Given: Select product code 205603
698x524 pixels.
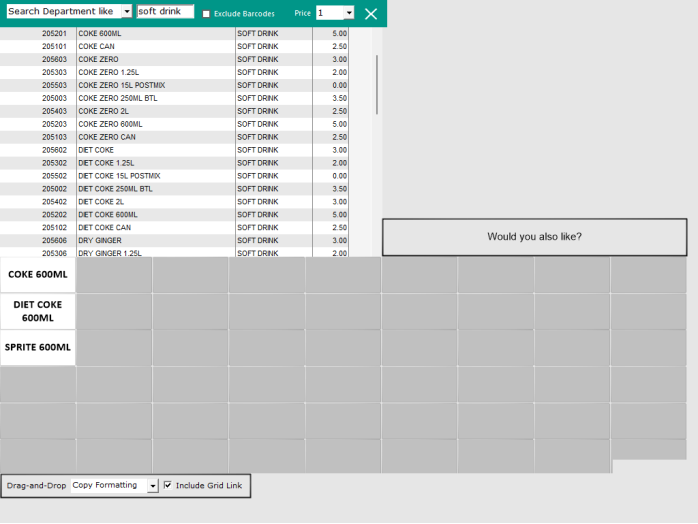Looking at the screenshot, I should click(x=54, y=59).
